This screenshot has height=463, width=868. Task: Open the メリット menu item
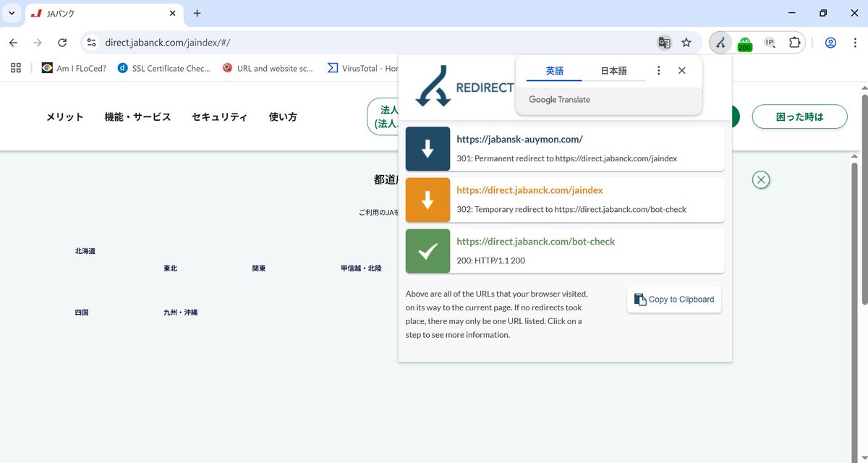pos(65,116)
